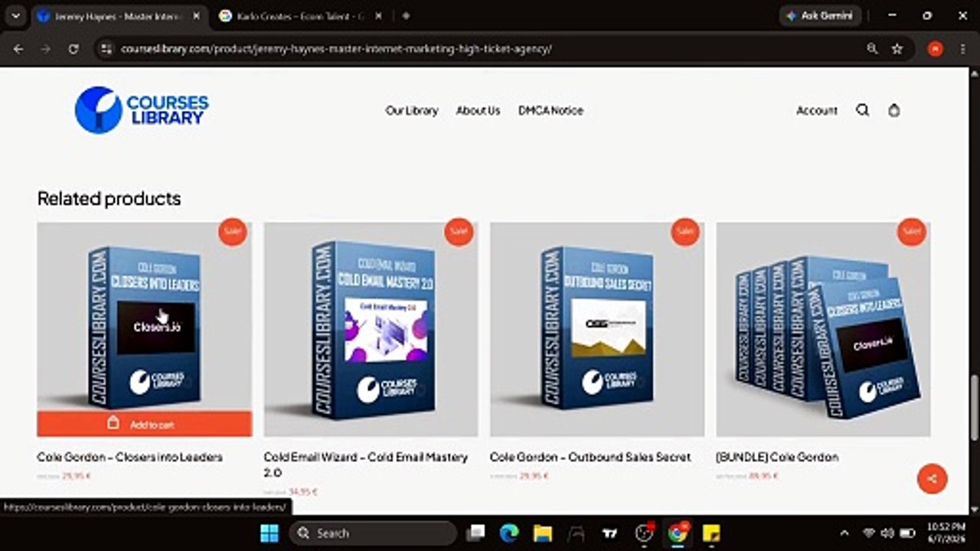This screenshot has height=551, width=980.
Task: Open the shopping bag cart icon
Action: coord(893,110)
